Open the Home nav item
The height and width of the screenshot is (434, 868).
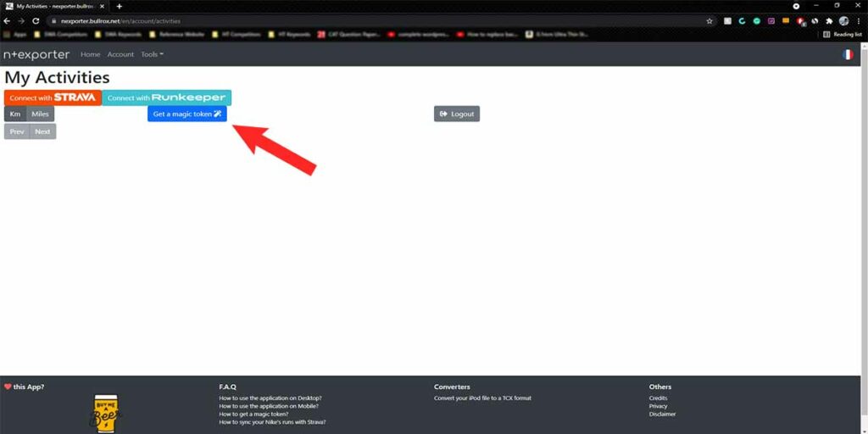point(90,54)
